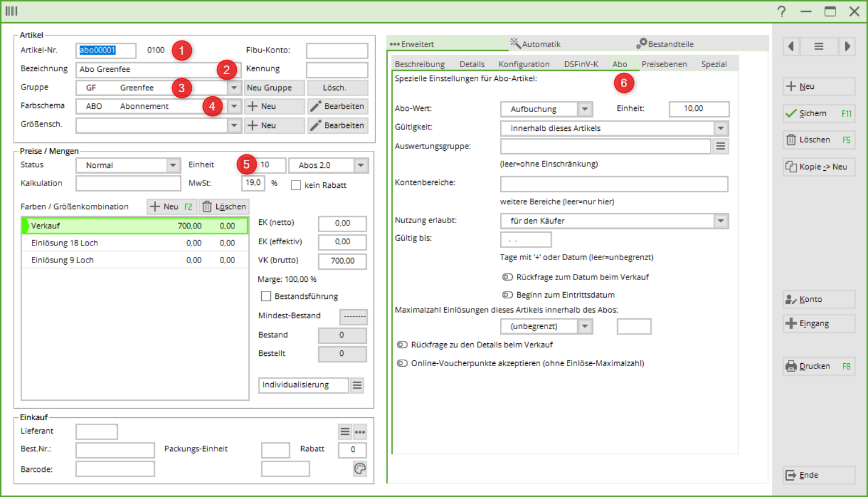Click the three-dots icon in Einkauf section
The height and width of the screenshot is (497, 868).
click(x=360, y=432)
